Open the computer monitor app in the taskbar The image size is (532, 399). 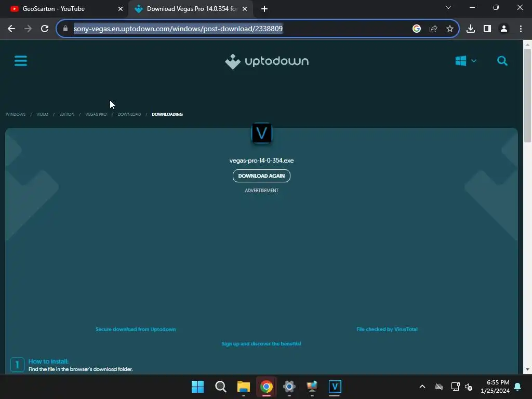[x=312, y=387]
